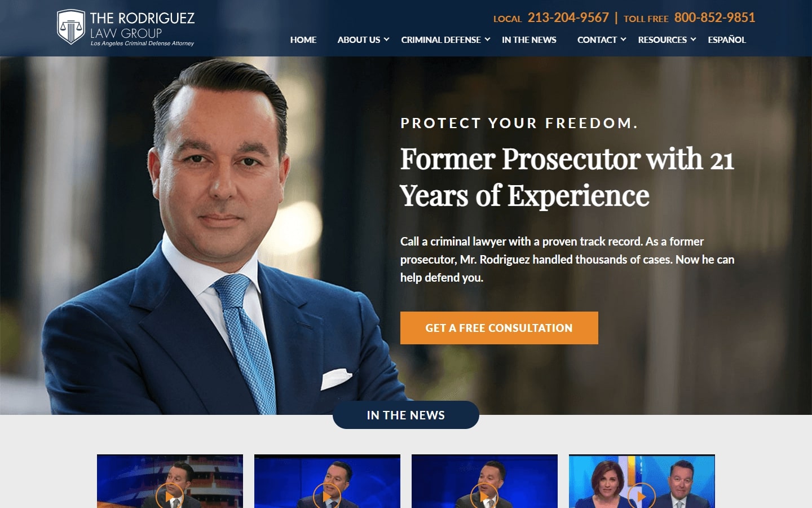
Task: Open the Criminal Defense menu label
Action: coord(441,40)
